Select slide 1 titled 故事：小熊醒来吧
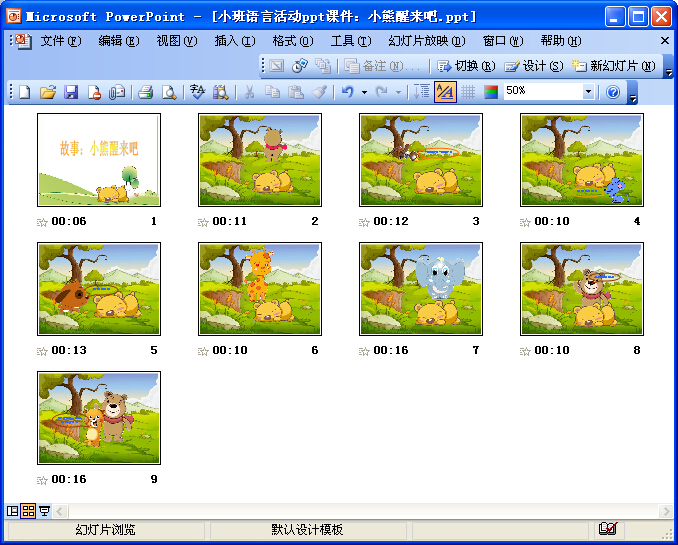Screen dimensions: 678x545 tap(99, 160)
